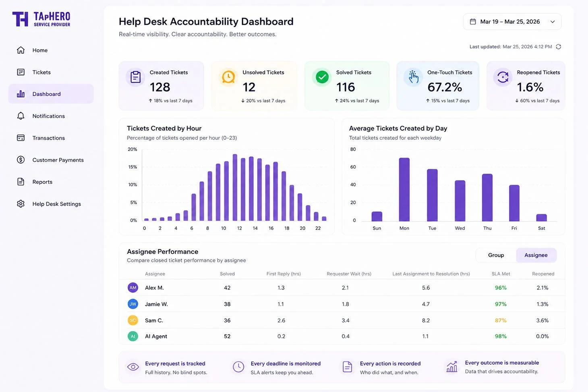Click the Reports document icon
Viewport: 588px width, 392px height.
pyautogui.click(x=21, y=182)
